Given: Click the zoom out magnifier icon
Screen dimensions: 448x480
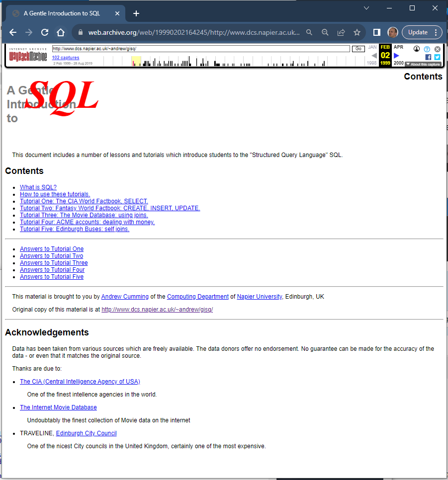Looking at the screenshot, I should (325, 32).
